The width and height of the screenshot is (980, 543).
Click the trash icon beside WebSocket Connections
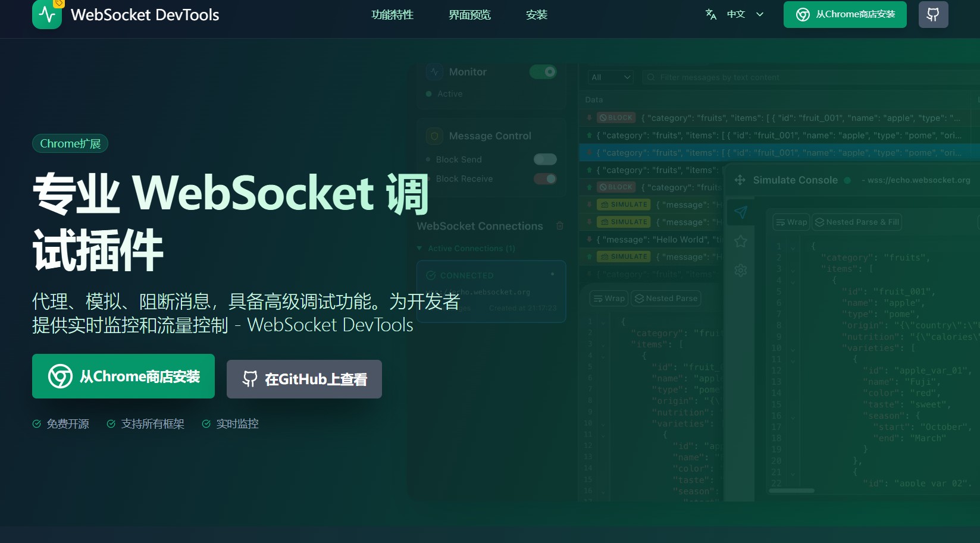[559, 226]
